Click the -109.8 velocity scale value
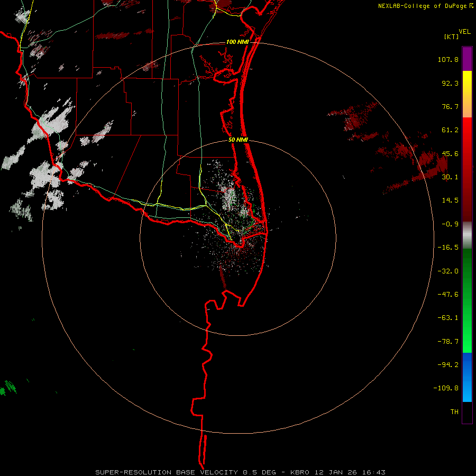Viewport: 476px width, 476px height. tap(446, 388)
